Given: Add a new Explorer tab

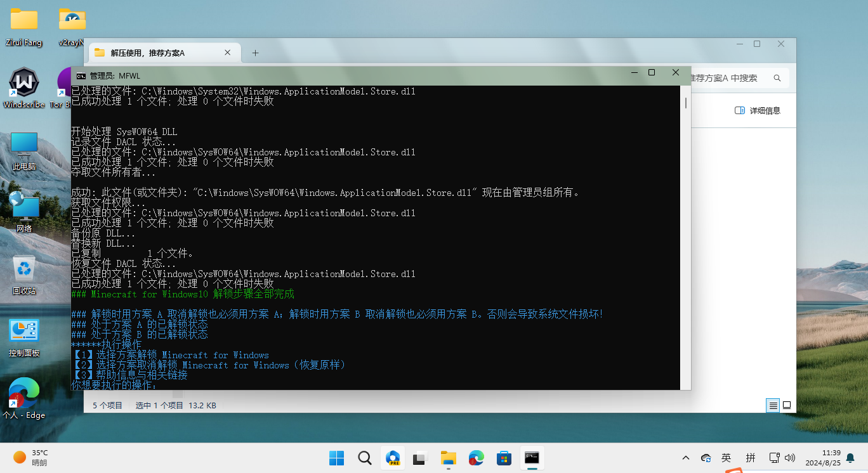Looking at the screenshot, I should (x=255, y=53).
